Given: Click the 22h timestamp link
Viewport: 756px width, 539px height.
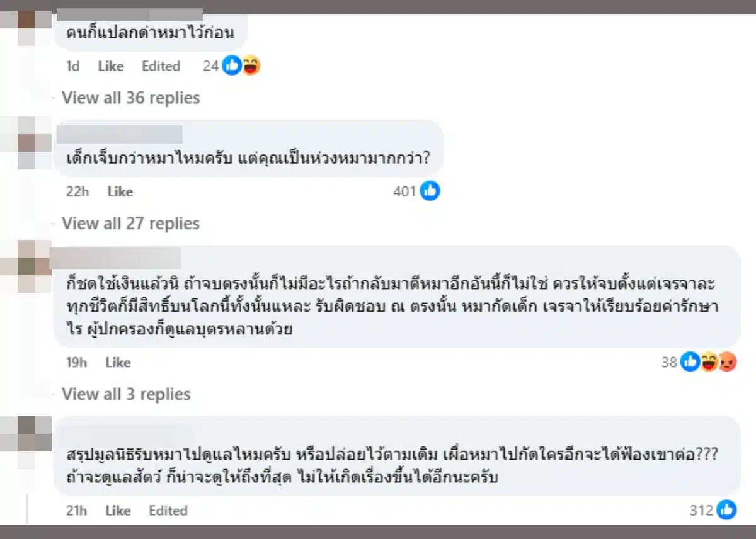Looking at the screenshot, I should click(x=77, y=191).
